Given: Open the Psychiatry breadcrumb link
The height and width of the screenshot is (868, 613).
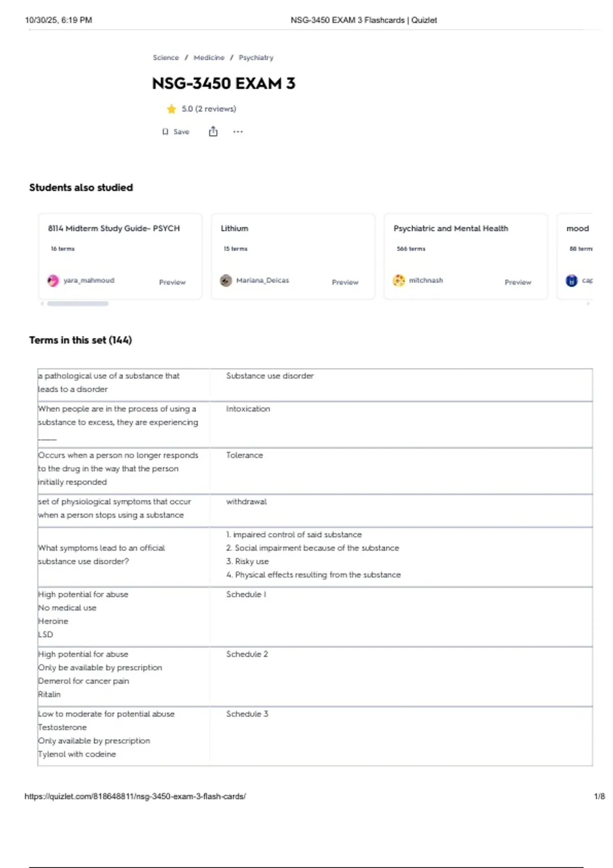Looking at the screenshot, I should point(256,58).
